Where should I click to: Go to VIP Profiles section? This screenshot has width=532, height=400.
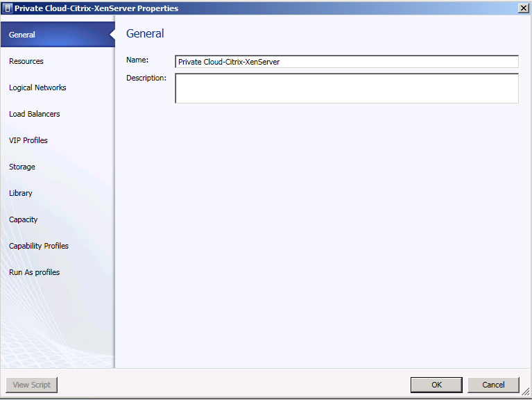click(x=28, y=140)
